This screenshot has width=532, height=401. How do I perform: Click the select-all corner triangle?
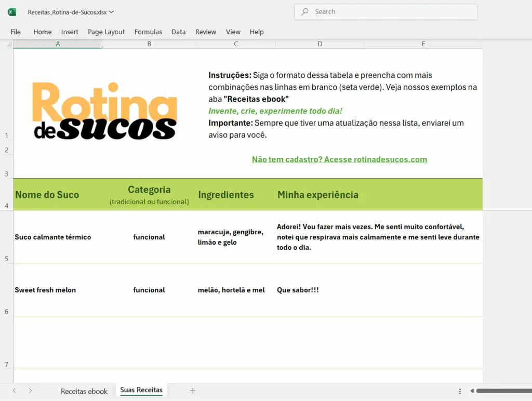pyautogui.click(x=9, y=44)
